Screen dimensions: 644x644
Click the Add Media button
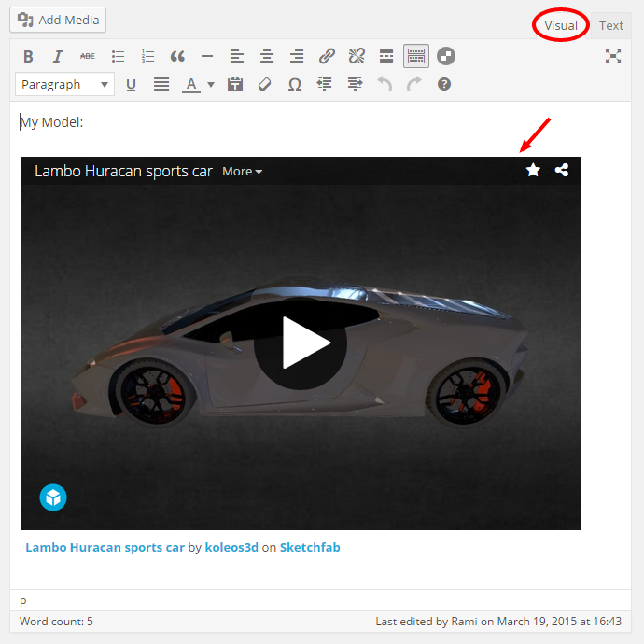pyautogui.click(x=58, y=20)
